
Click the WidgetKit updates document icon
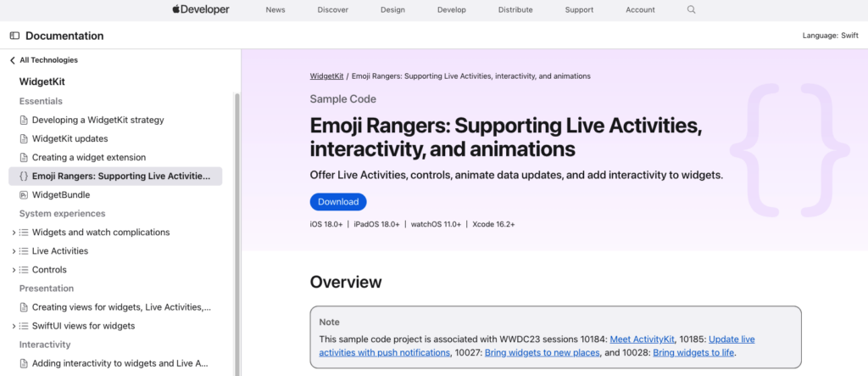pos(24,138)
